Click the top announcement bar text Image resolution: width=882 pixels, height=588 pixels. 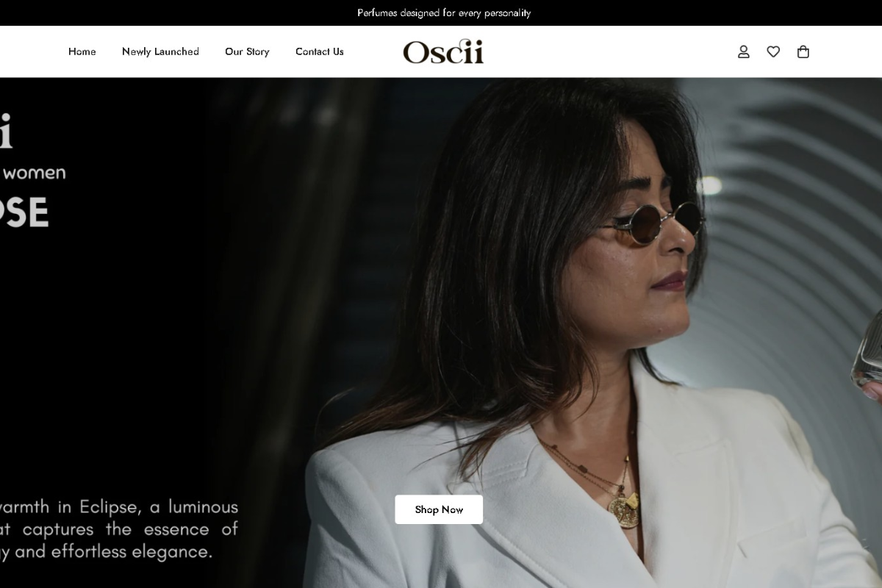(444, 12)
